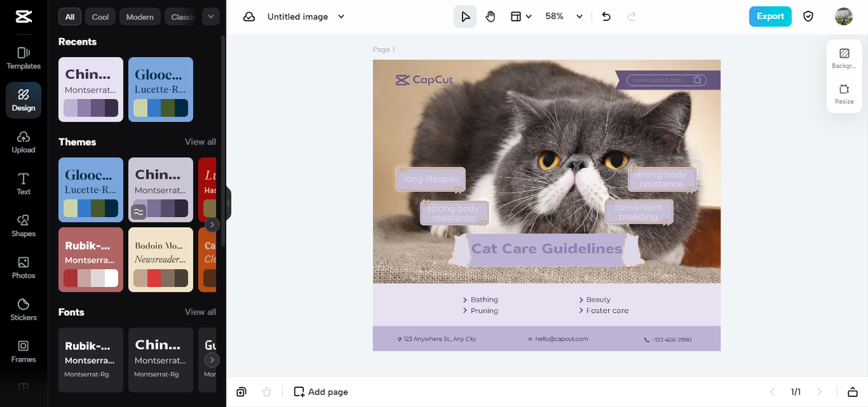Open the Photos sidebar panel
Screen dimensions: 868x407
pos(23,268)
